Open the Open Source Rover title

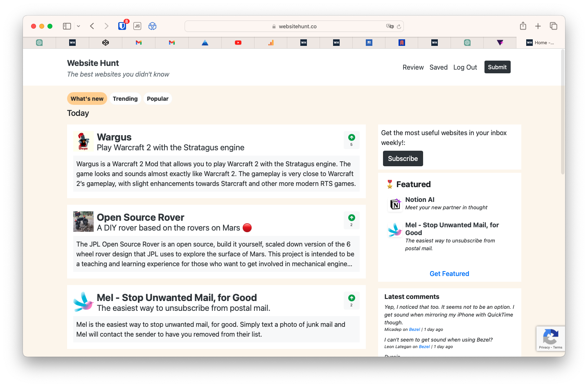pyautogui.click(x=140, y=217)
